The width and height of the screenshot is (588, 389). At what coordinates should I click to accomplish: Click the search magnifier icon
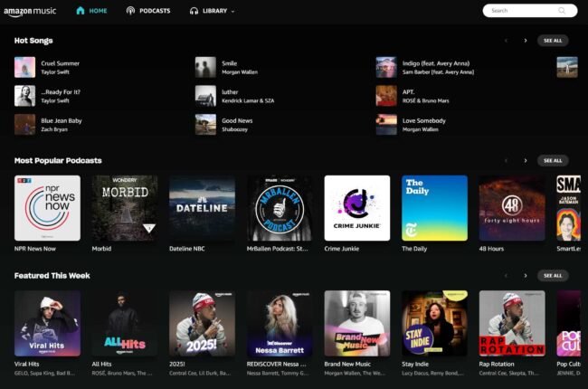562,11
